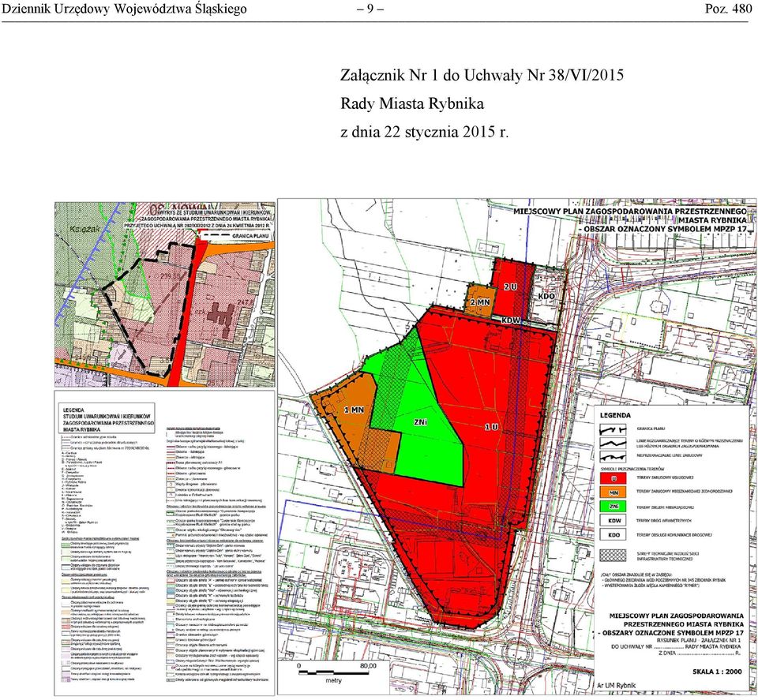Click the zoning division line legend symbol
The width and height of the screenshot is (758, 700).
point(613,443)
